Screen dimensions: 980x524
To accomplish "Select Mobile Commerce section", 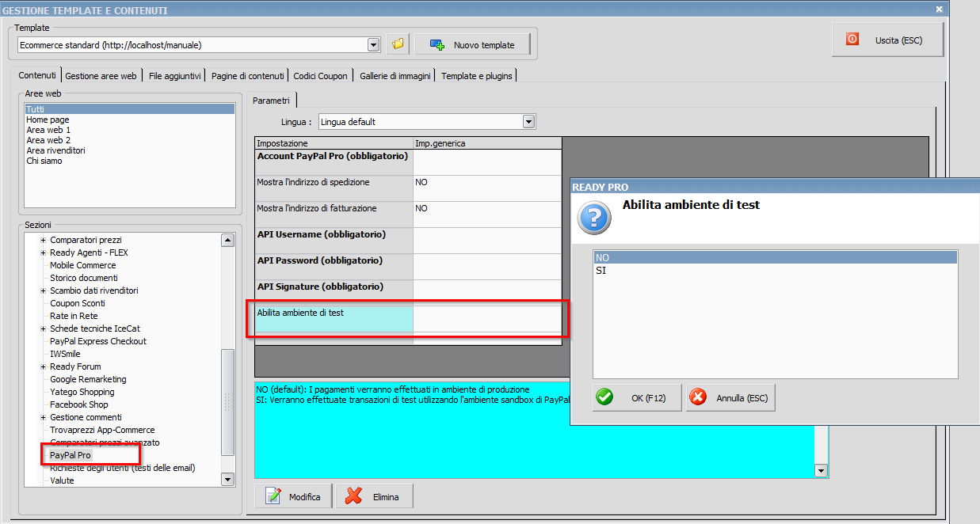I will [82, 265].
